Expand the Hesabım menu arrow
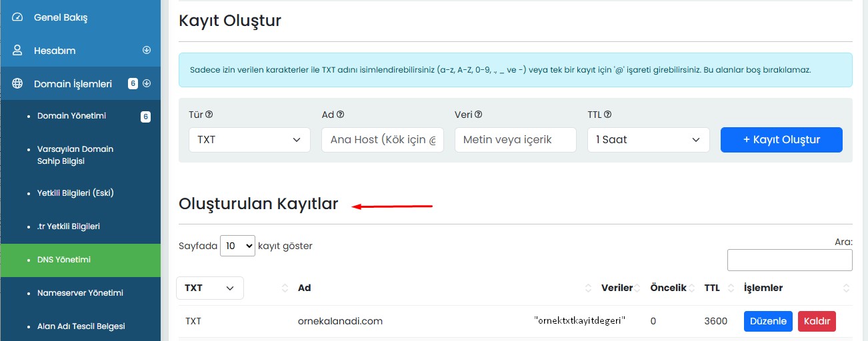This screenshot has width=868, height=341. tap(147, 51)
